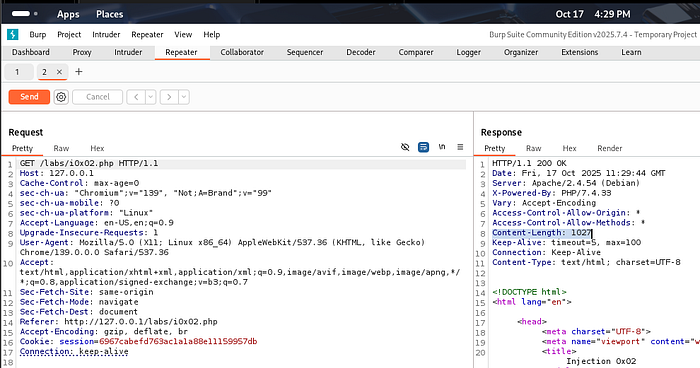The width and height of the screenshot is (700, 368).
Task: Select Response Pretty view tab
Action: tap(495, 148)
